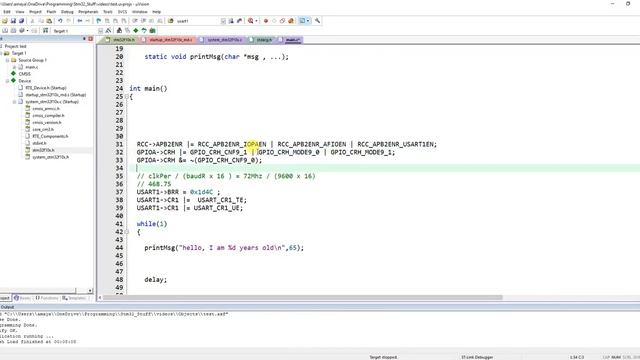Open the Project menu
640x360 pixels.
pyautogui.click(x=35, y=12)
